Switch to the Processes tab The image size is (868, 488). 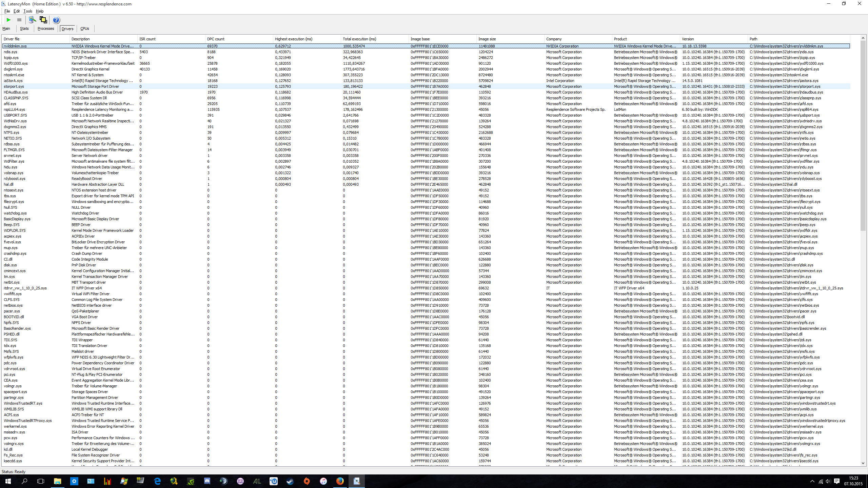pos(46,29)
